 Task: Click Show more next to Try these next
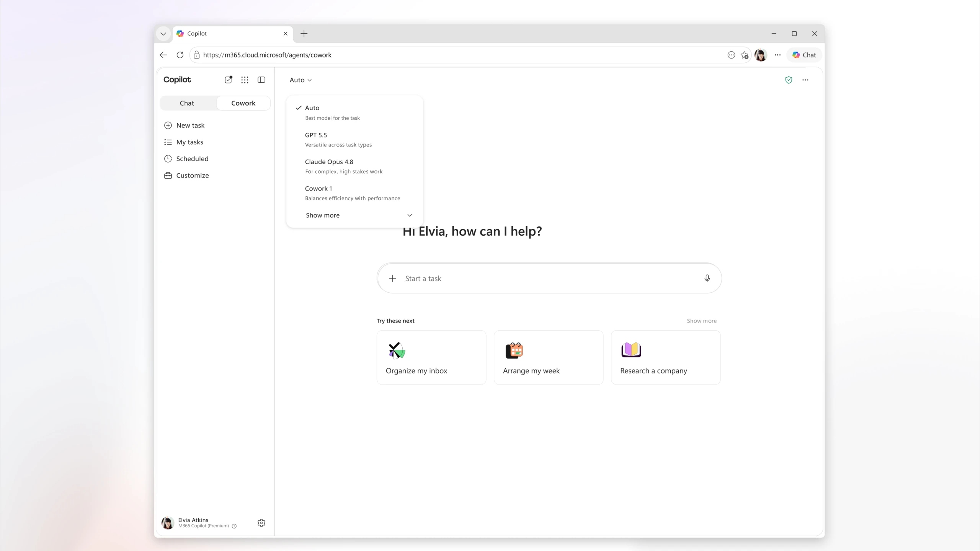coord(701,321)
